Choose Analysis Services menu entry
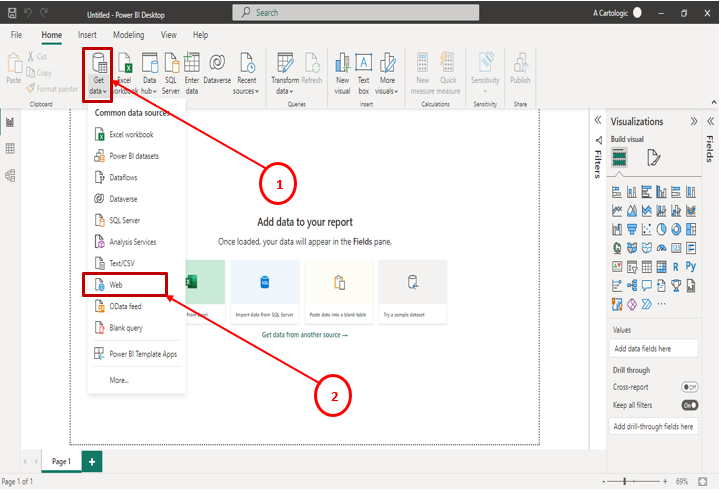The height and width of the screenshot is (493, 721). 137,242
